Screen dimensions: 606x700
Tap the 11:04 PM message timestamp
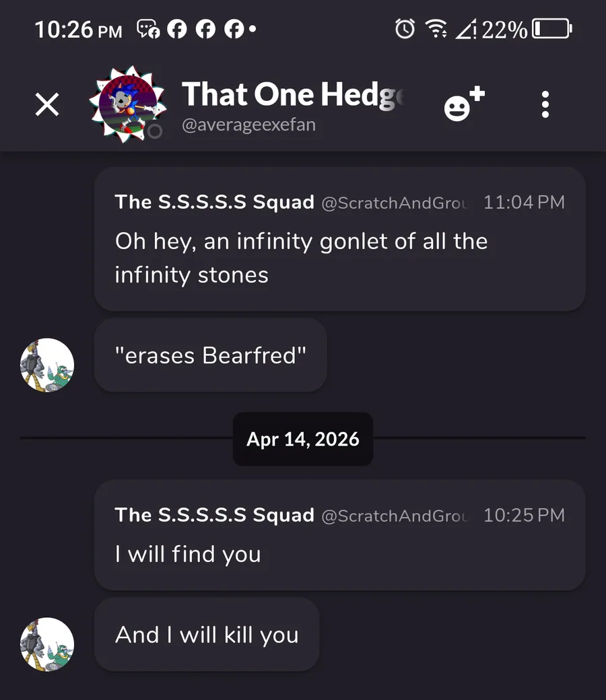(x=524, y=202)
